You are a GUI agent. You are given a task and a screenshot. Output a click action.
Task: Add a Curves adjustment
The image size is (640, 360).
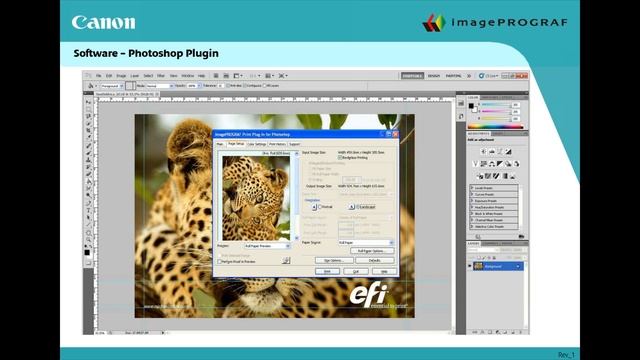500,151
